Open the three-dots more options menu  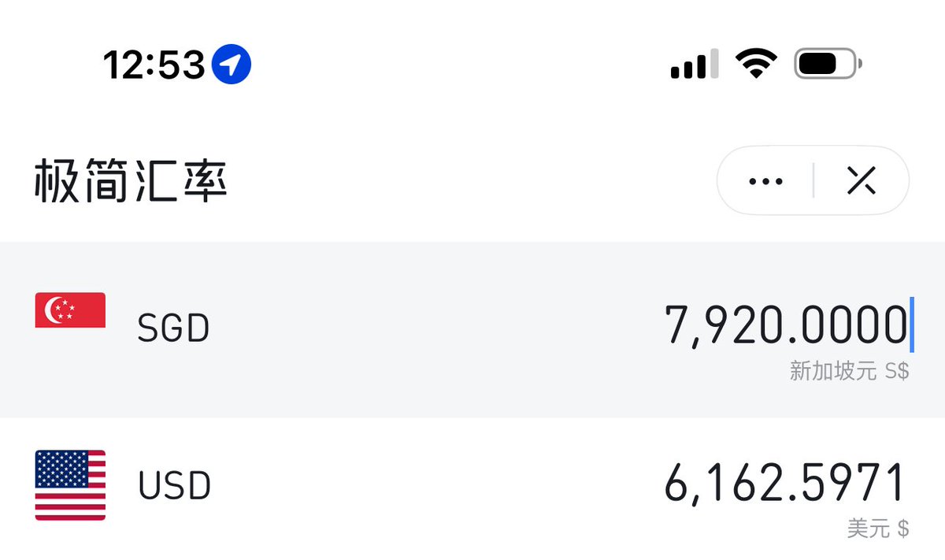[765, 181]
